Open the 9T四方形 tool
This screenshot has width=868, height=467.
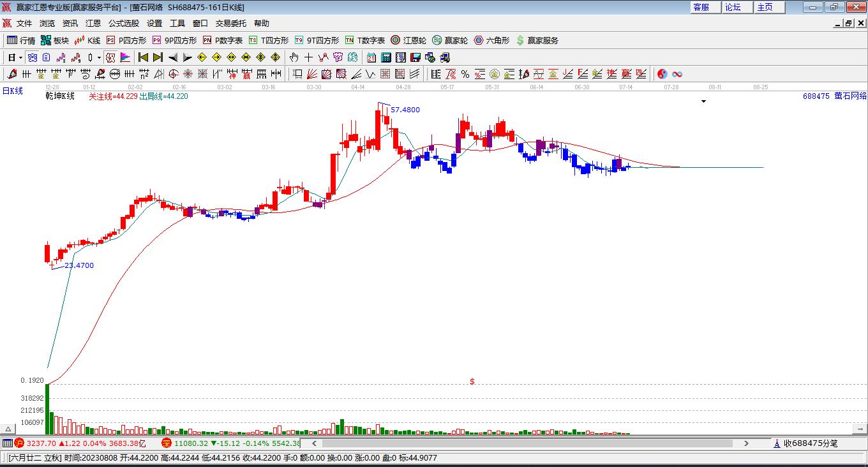click(x=317, y=40)
